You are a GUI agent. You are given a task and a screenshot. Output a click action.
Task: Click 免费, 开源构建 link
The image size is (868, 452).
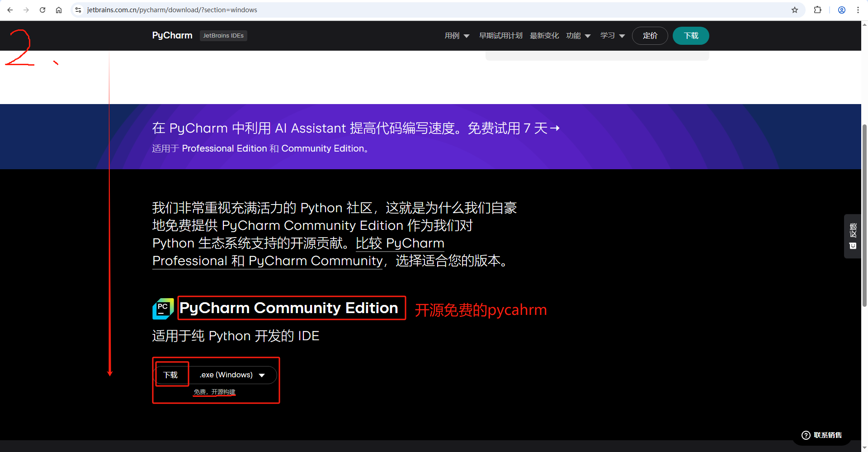coord(215,392)
